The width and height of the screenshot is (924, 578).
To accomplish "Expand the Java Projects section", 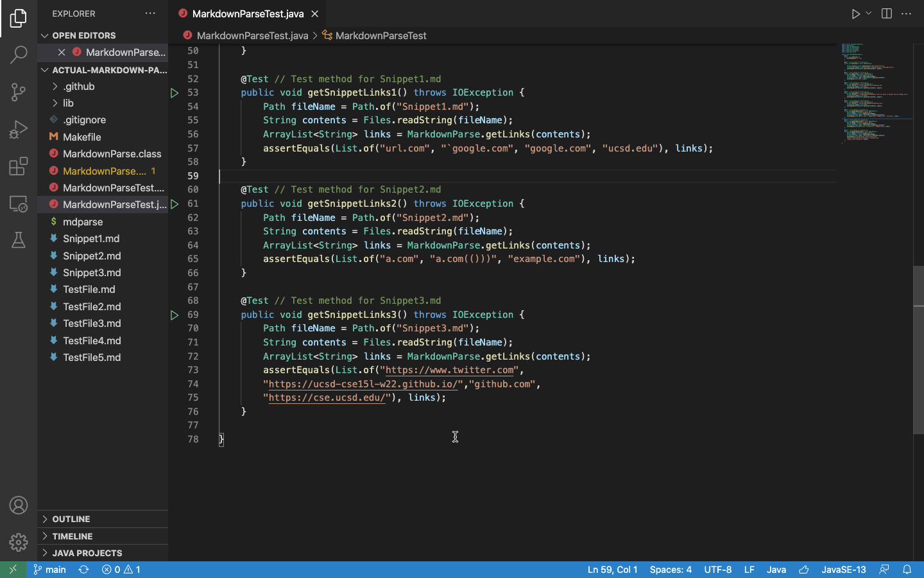I will click(103, 553).
